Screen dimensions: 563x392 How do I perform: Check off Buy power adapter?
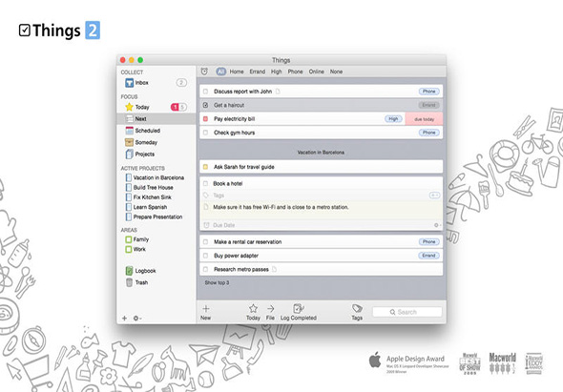point(206,256)
